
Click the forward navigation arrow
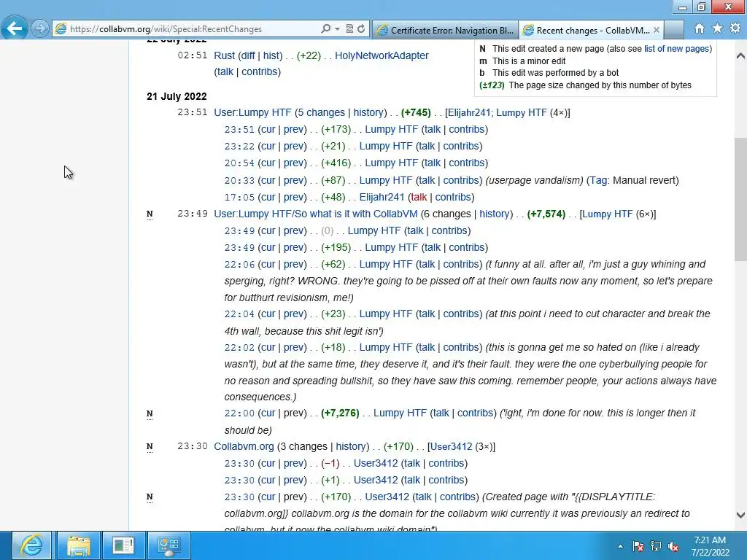click(41, 28)
